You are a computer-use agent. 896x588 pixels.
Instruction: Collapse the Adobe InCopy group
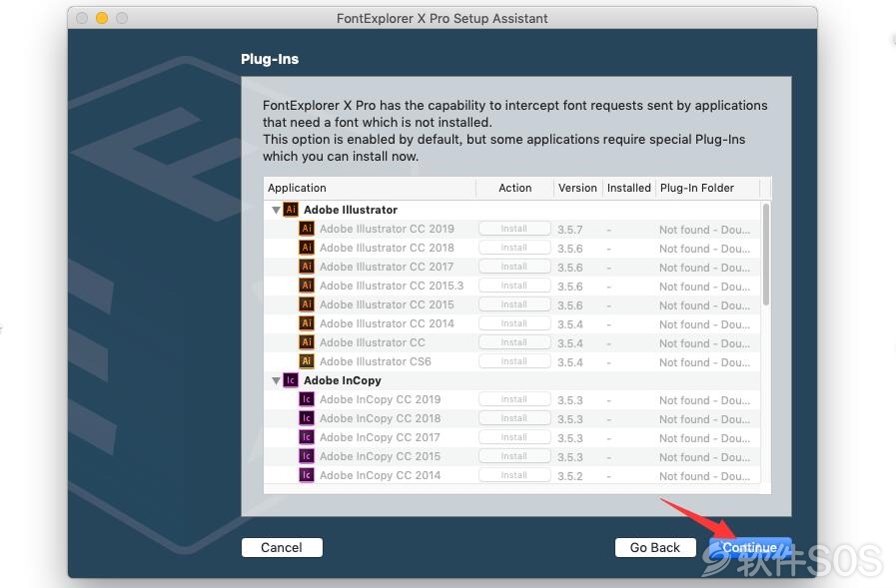coord(276,380)
